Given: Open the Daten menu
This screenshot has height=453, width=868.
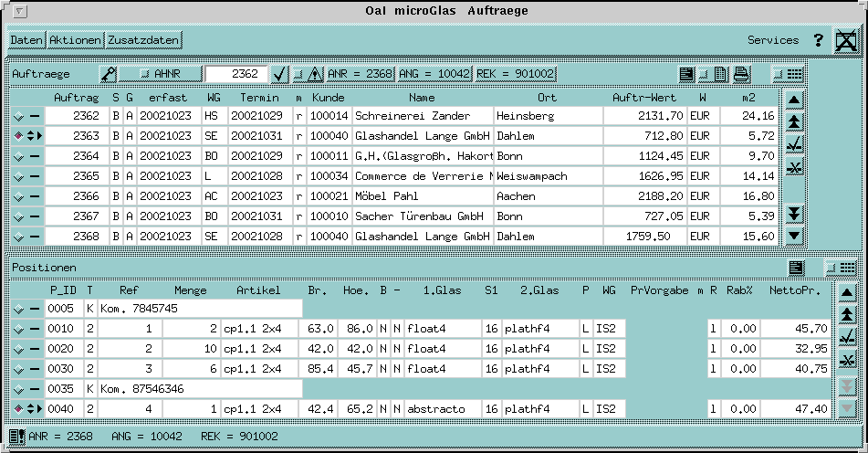Looking at the screenshot, I should (26, 40).
